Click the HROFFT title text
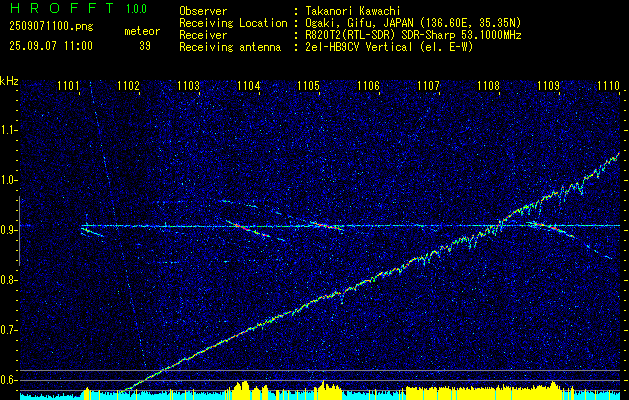The width and height of the screenshot is (629, 400). [62, 8]
